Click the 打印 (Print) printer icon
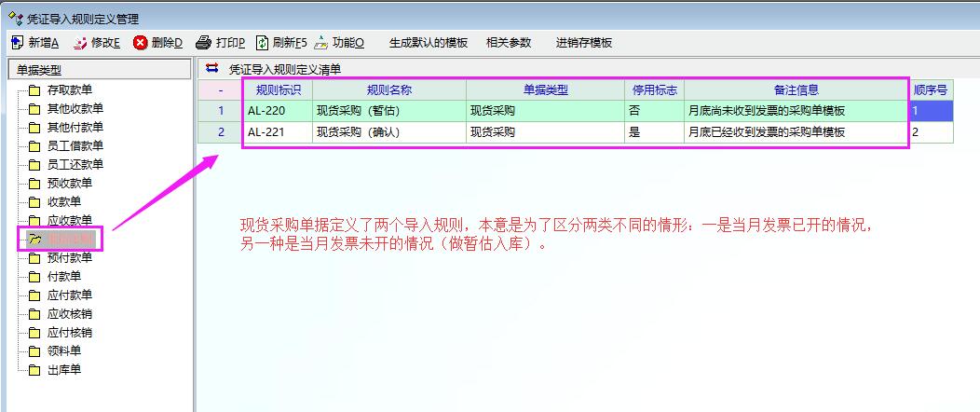Viewport: 980px width, 412px height. coord(204,43)
